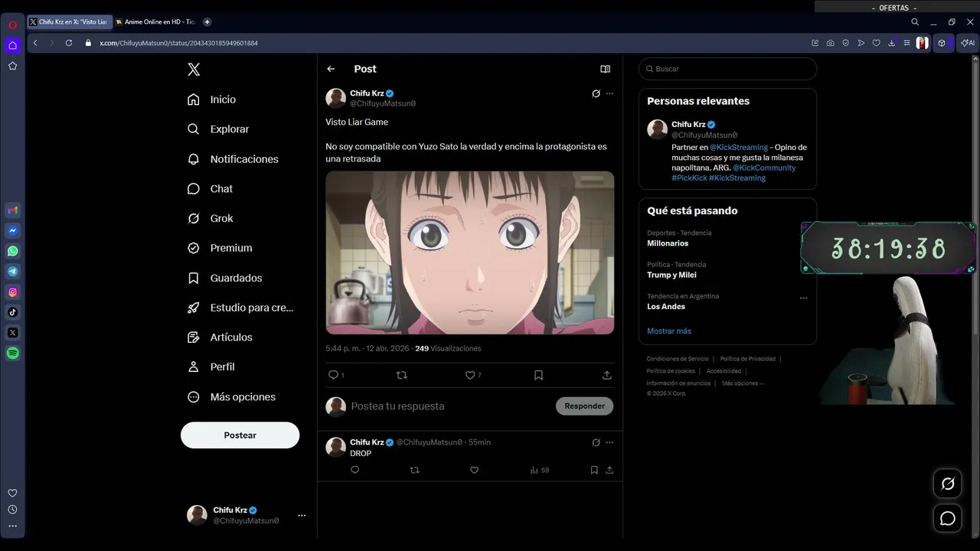
Task: Open Telegram in the Opera sidebar
Action: pyautogui.click(x=13, y=272)
